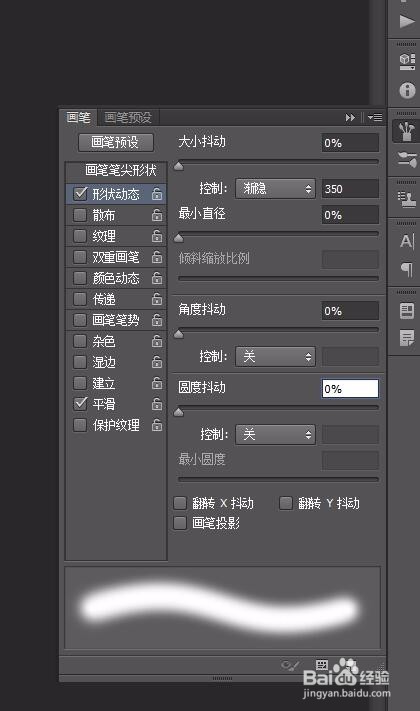
Task: Open the Brush Presets dock icon
Action: click(406, 159)
